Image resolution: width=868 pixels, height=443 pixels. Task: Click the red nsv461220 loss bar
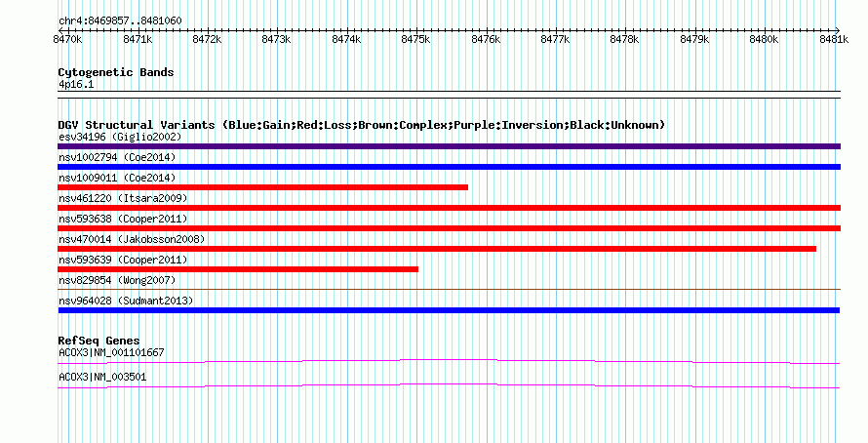(449, 208)
